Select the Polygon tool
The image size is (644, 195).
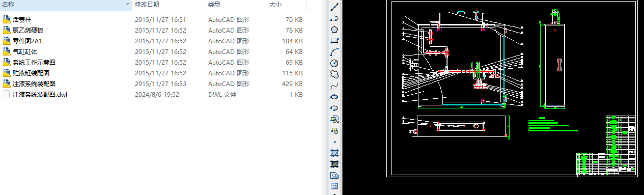[x=334, y=30]
